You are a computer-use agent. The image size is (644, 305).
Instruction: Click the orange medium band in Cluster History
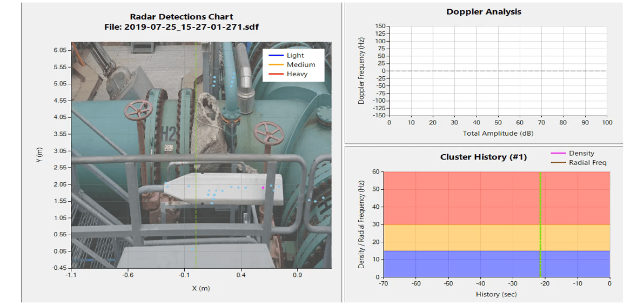[x=497, y=237]
